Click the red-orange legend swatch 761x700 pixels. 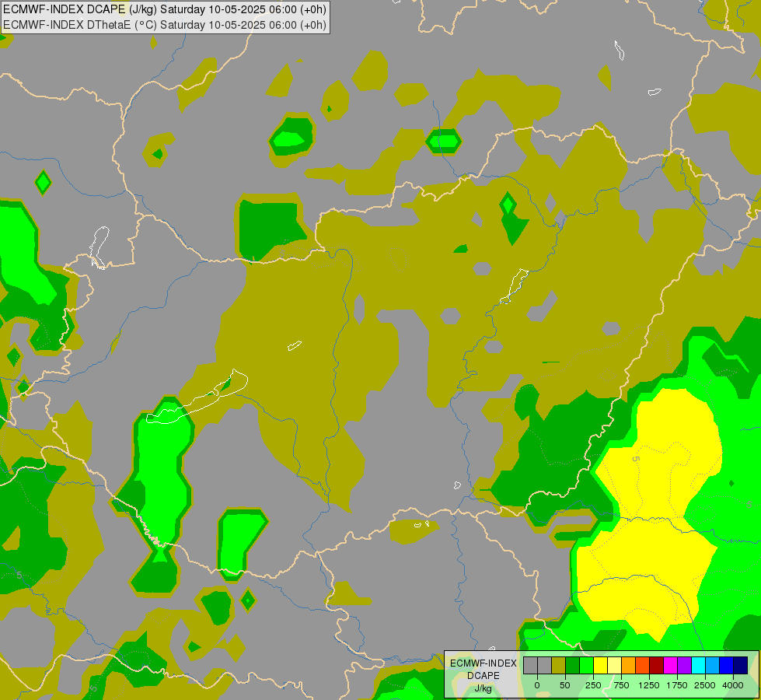(643, 665)
